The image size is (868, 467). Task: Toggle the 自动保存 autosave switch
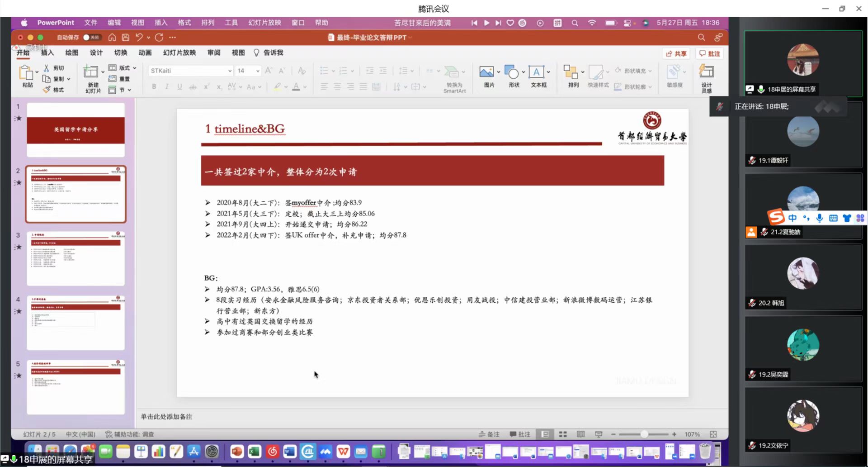(91, 38)
